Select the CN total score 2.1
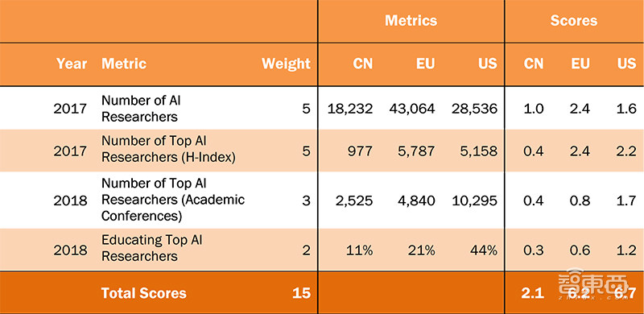Image resolution: width=644 pixels, height=314 pixels. point(533,293)
